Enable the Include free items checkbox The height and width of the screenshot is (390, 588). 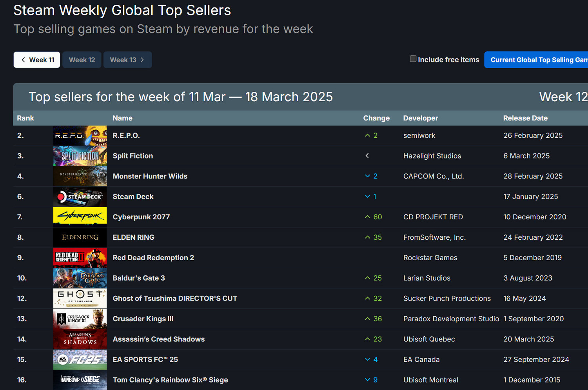[x=413, y=59]
